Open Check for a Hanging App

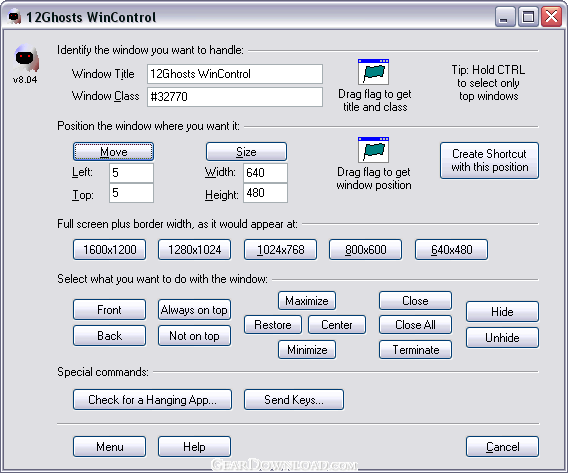pyautogui.click(x=153, y=399)
